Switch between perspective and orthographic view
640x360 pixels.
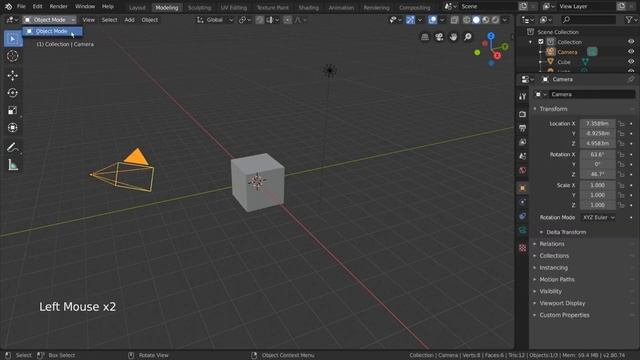pyautogui.click(x=425, y=37)
